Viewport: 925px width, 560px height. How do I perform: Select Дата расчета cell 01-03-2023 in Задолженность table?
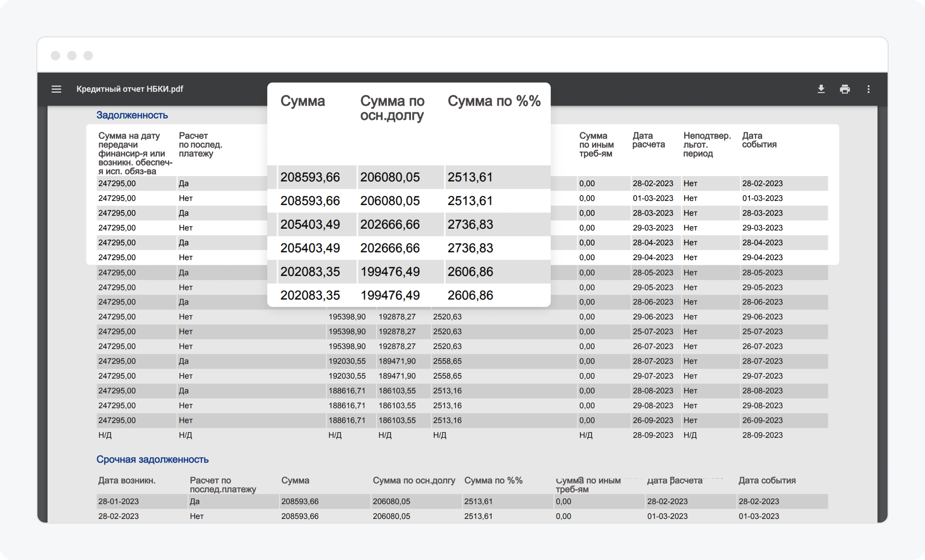pos(653,198)
